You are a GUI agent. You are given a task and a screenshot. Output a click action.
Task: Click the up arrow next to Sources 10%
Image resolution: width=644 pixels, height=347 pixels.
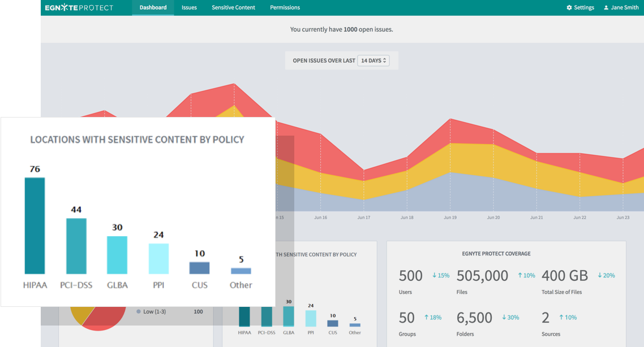point(561,318)
